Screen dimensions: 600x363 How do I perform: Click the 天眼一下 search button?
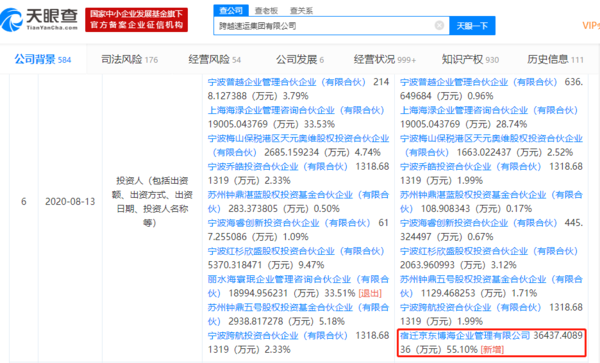point(472,26)
